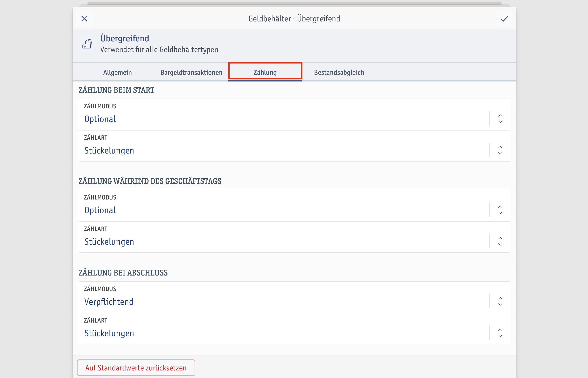Go to the Bestandsabgleich tab
Screen dimensions: 588x378
coord(339,72)
